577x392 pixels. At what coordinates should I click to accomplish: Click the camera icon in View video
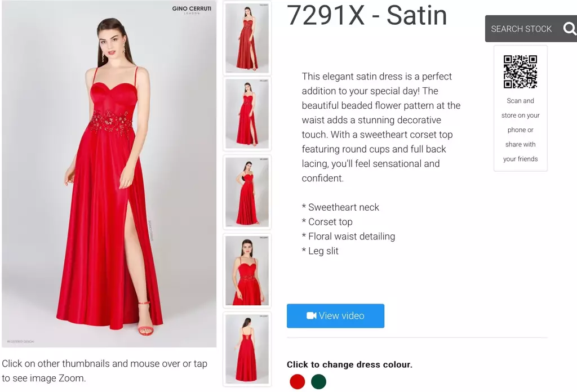[311, 315]
